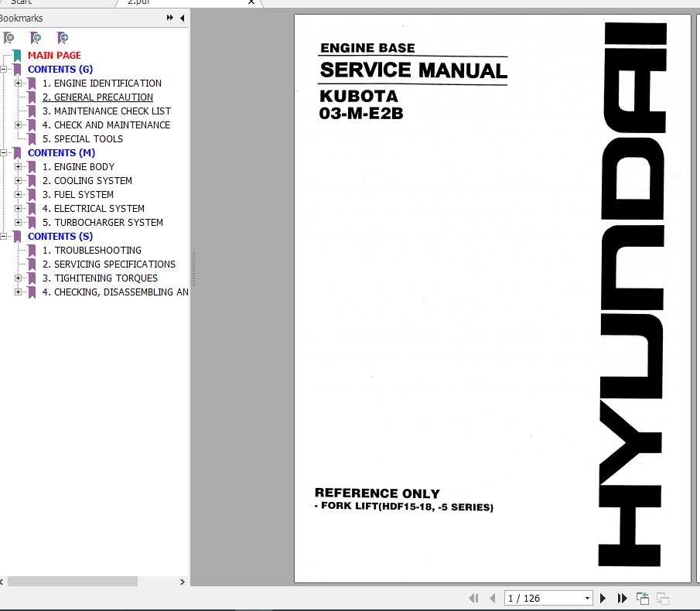The height and width of the screenshot is (611, 700).
Task: Click the rotate page icon
Action: click(642, 598)
